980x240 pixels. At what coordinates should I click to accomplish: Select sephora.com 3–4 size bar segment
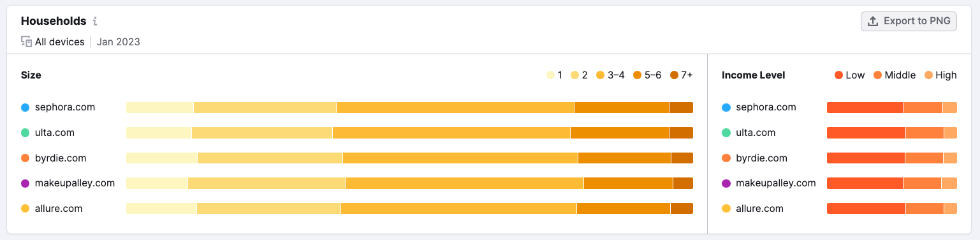click(455, 107)
